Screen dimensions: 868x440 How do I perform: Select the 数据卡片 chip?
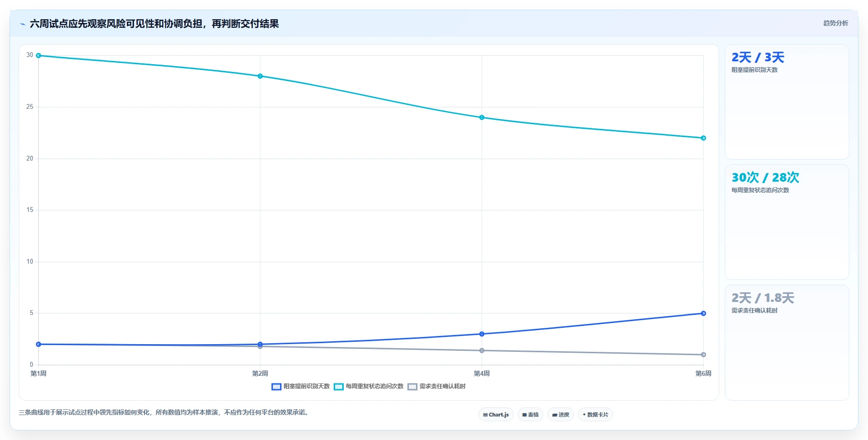pos(596,415)
